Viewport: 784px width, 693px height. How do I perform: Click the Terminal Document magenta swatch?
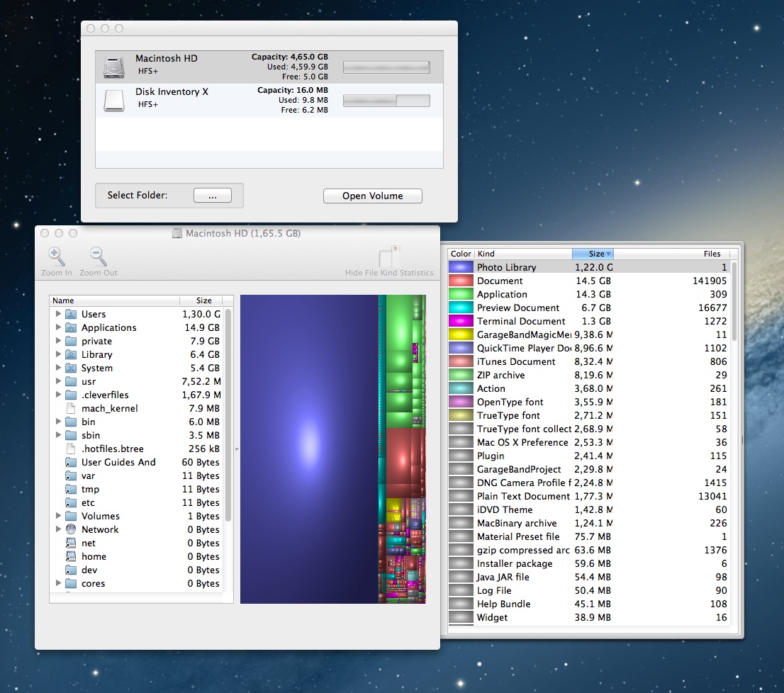(x=461, y=321)
